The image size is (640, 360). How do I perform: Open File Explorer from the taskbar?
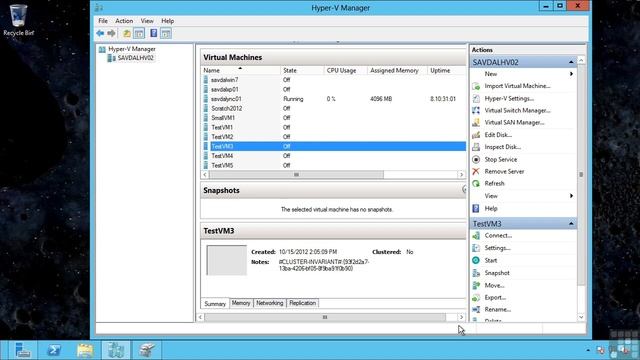click(x=85, y=350)
